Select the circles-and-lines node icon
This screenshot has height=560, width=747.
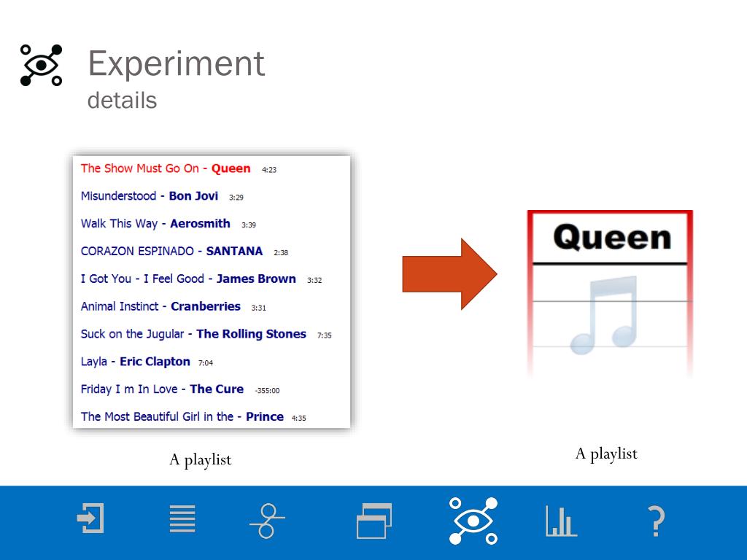267,521
